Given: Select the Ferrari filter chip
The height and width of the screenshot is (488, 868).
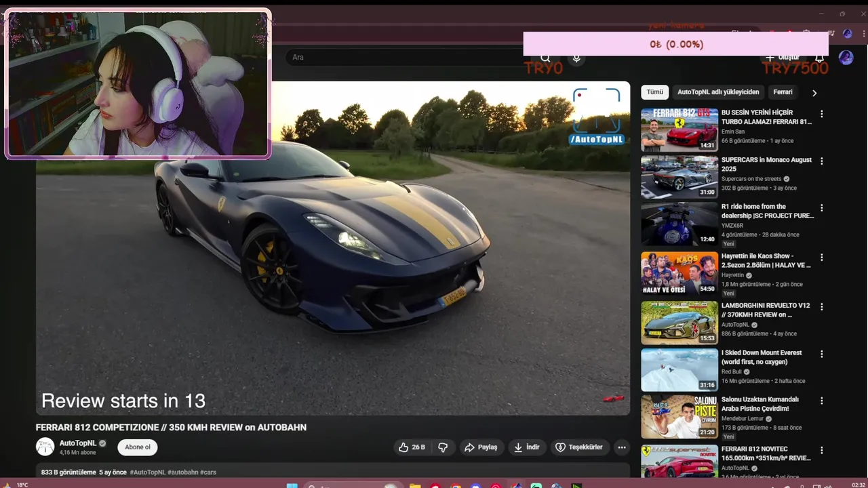Looking at the screenshot, I should click(783, 92).
